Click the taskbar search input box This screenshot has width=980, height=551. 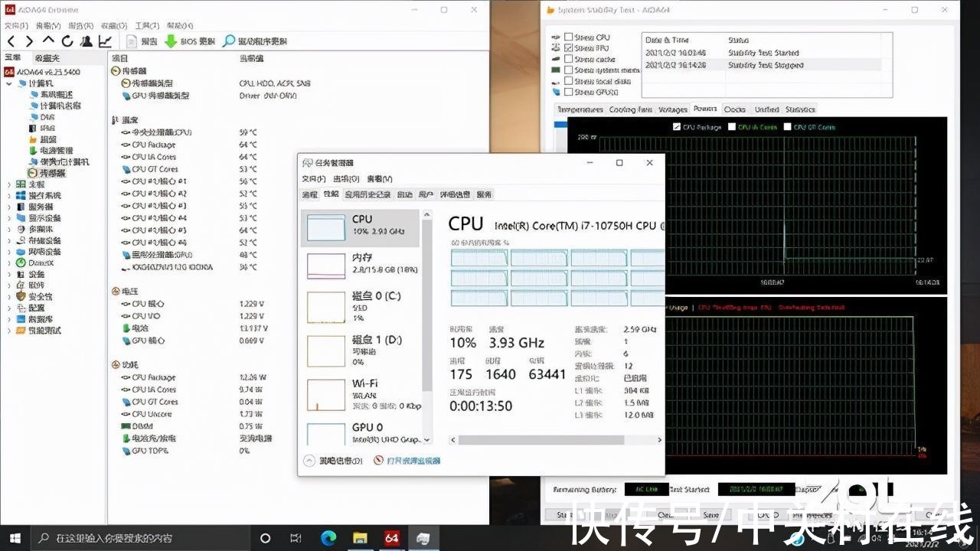[x=141, y=538]
